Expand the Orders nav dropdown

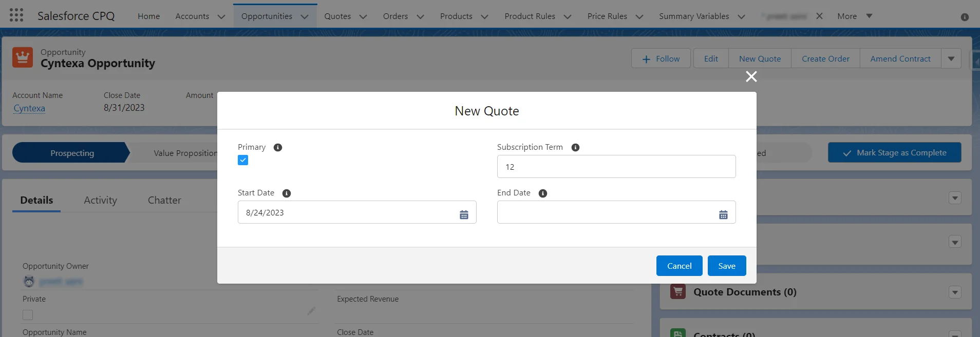point(420,16)
